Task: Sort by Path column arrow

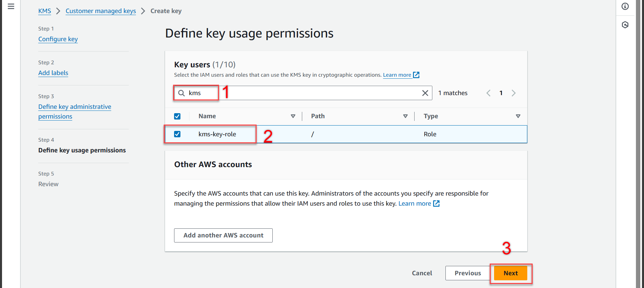Action: coord(405,116)
